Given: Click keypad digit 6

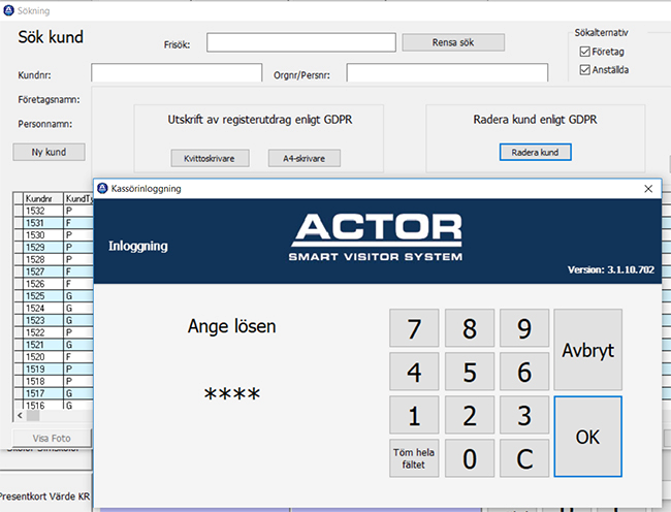Looking at the screenshot, I should coord(524,372).
